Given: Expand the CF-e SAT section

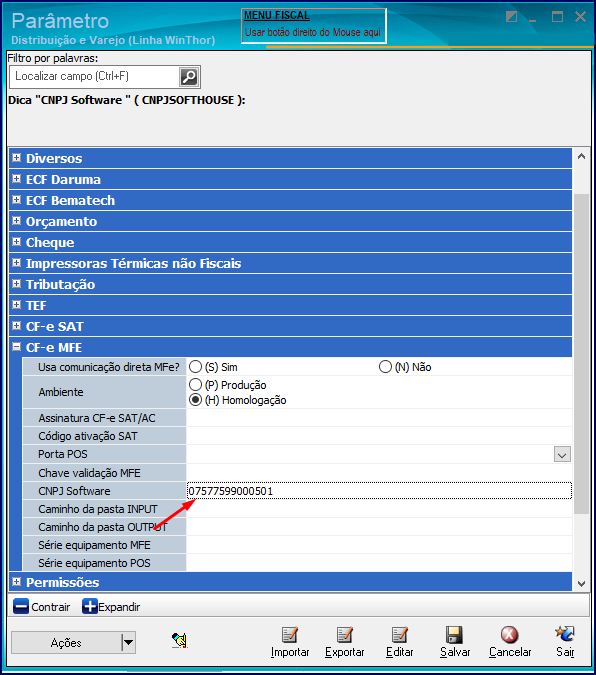Looking at the screenshot, I should [x=16, y=326].
